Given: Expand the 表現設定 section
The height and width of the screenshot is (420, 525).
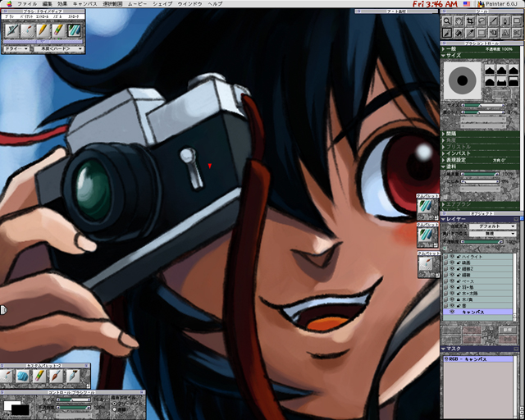Looking at the screenshot, I should [443, 160].
